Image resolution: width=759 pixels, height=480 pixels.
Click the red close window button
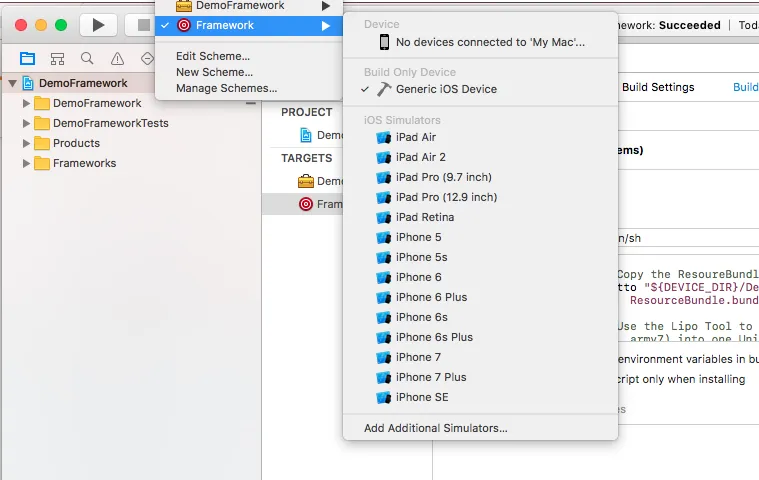(x=21, y=25)
